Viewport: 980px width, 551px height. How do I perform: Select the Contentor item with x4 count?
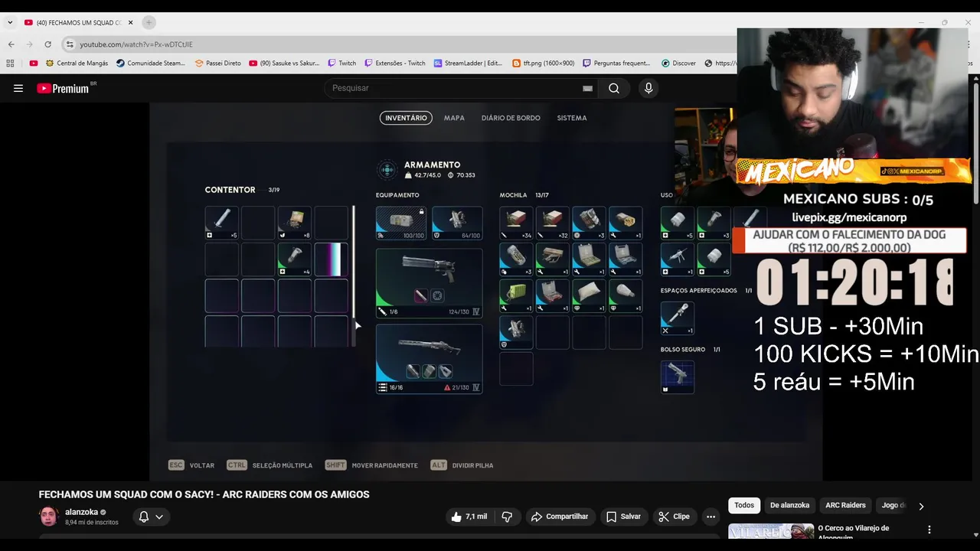click(x=295, y=259)
